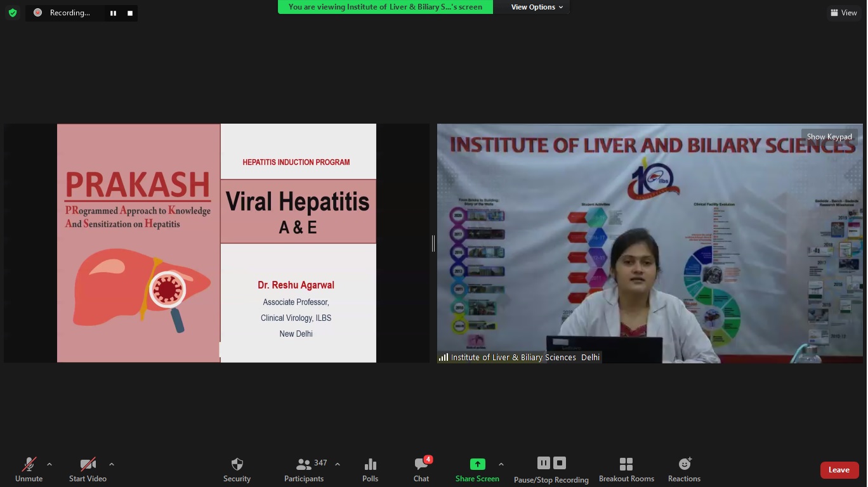
Task: Start Video camera toggle
Action: point(88,470)
